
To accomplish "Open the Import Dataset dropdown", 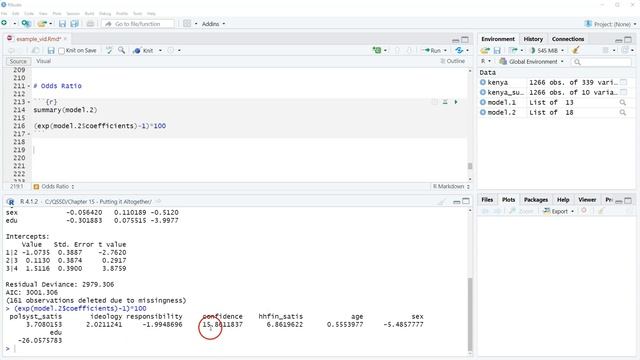I will [x=516, y=50].
